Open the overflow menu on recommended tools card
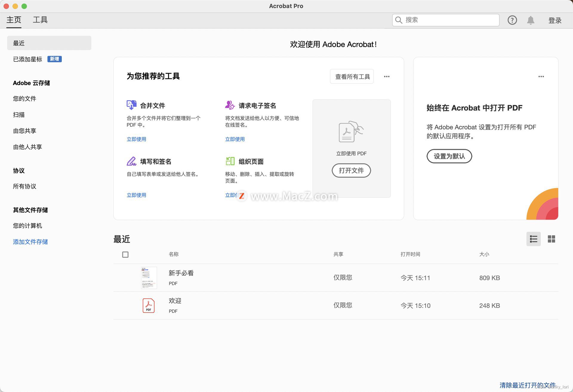The width and height of the screenshot is (573, 392). [386, 76]
